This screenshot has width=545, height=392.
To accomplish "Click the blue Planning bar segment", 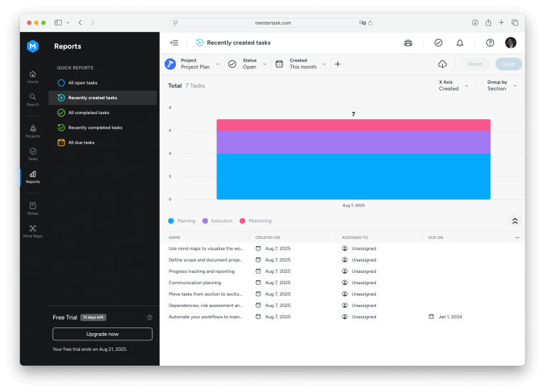I will (x=353, y=177).
